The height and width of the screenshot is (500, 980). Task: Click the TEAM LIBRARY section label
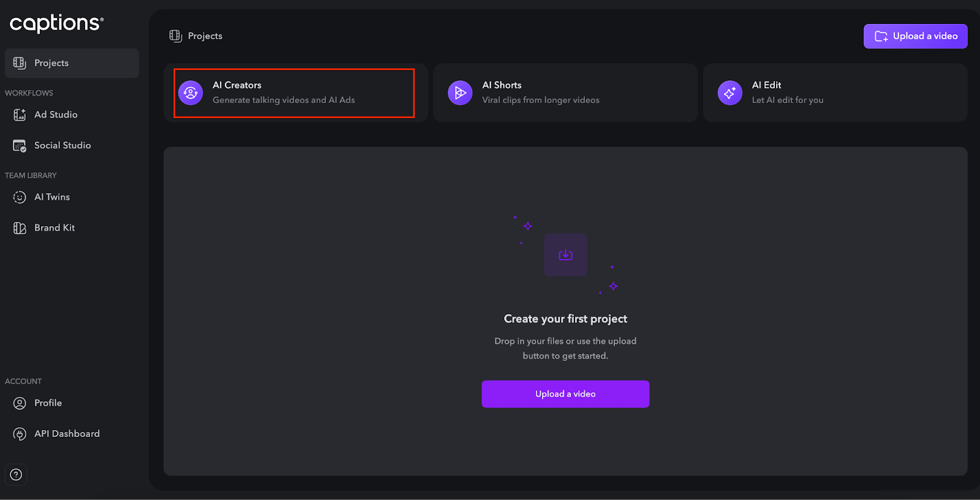[31, 175]
